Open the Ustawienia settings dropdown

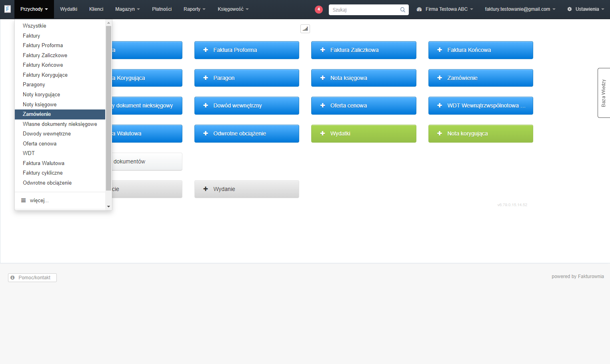(x=586, y=9)
